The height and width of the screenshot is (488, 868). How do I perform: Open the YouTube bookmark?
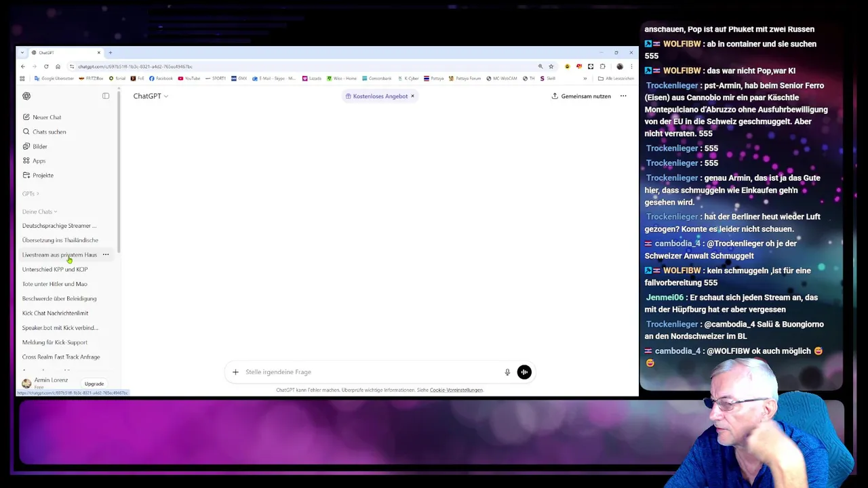click(x=190, y=79)
